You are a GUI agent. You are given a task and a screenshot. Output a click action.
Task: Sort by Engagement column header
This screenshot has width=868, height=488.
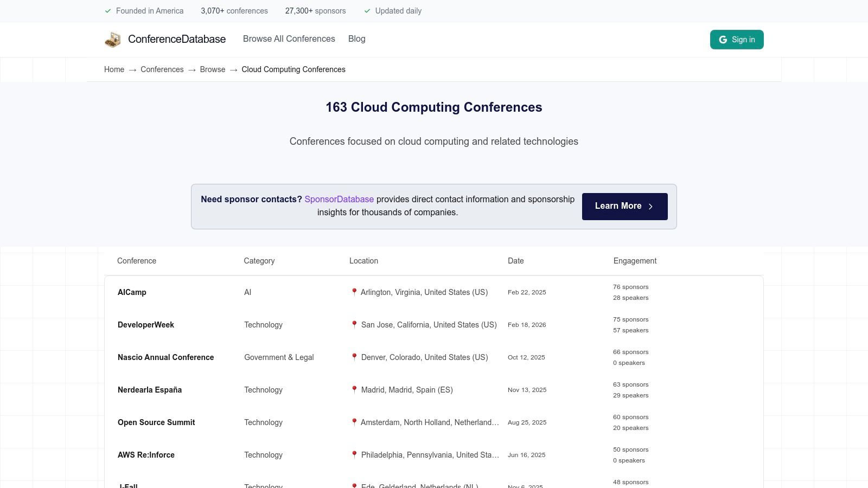point(635,261)
